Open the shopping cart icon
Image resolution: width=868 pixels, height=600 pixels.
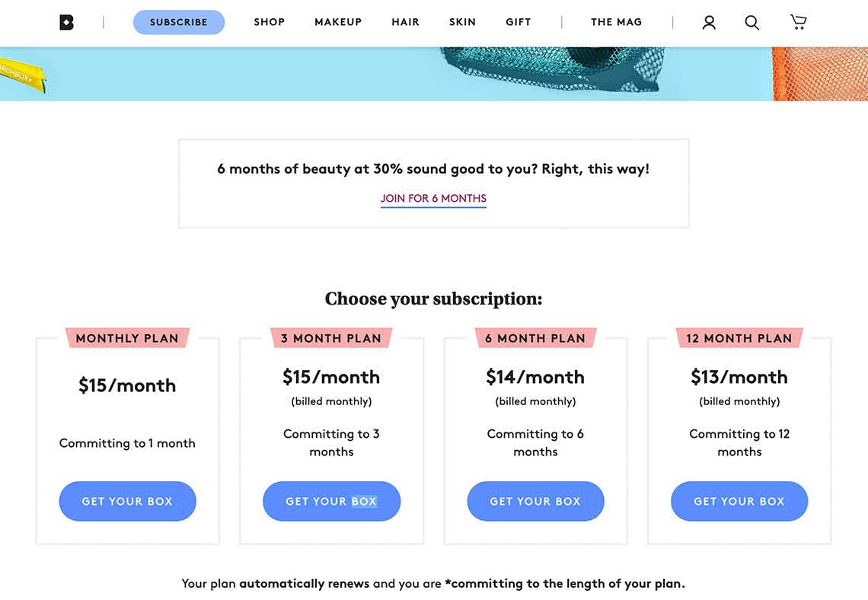[798, 22]
